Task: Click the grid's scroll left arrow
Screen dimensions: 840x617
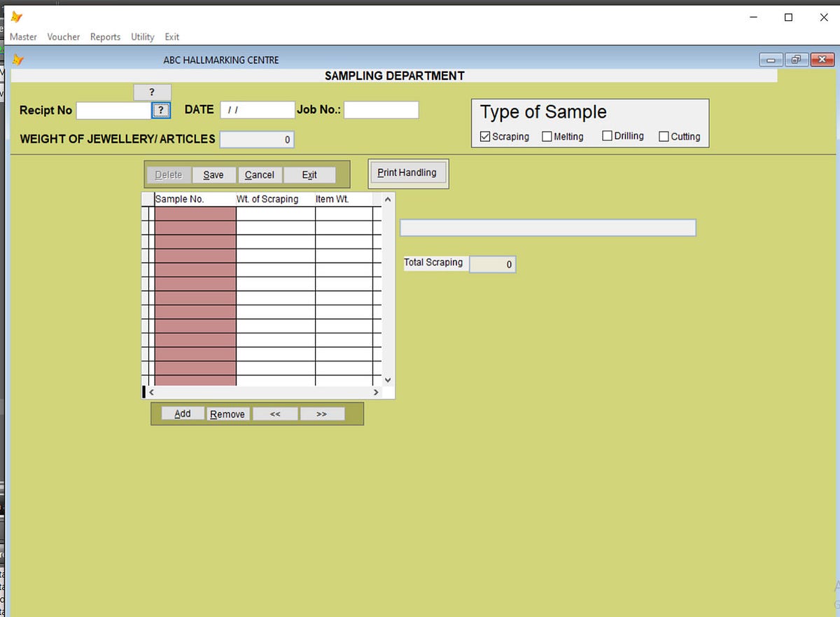Action: [x=151, y=392]
